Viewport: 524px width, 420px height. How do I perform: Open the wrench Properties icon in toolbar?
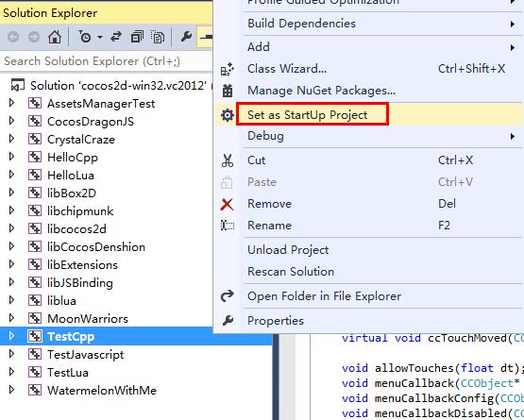[x=186, y=37]
